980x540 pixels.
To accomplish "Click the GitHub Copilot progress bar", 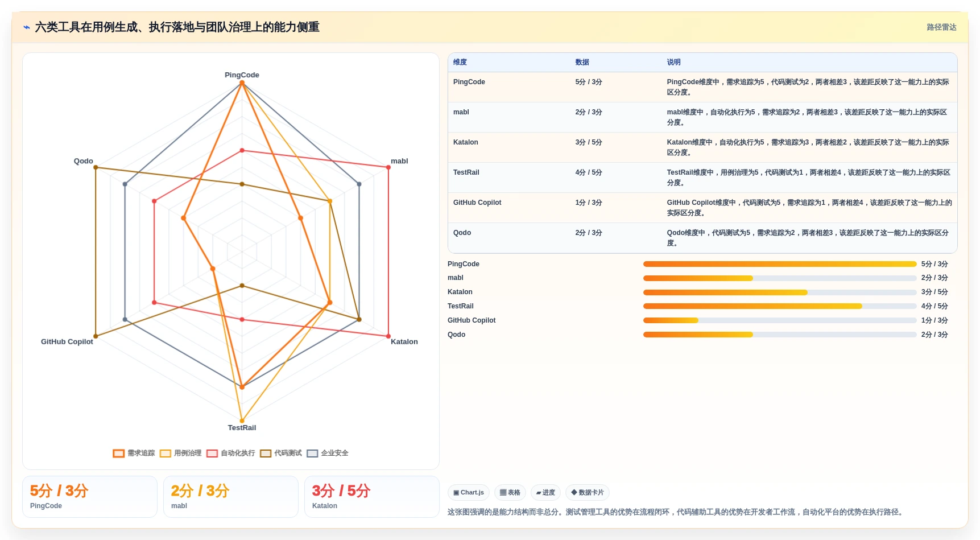I will point(780,320).
